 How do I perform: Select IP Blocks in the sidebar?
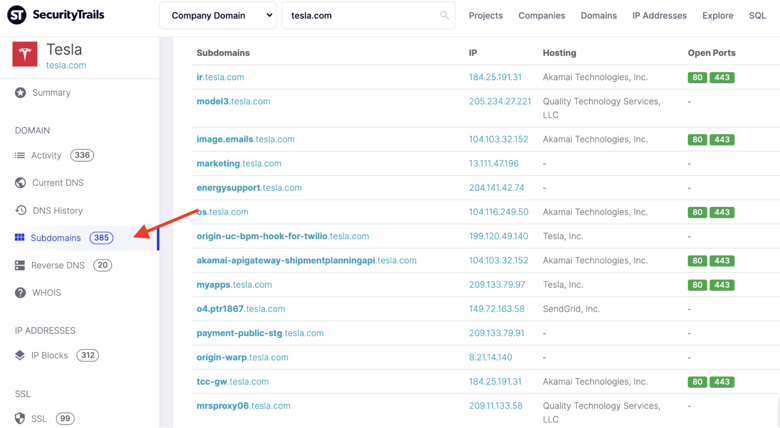49,355
